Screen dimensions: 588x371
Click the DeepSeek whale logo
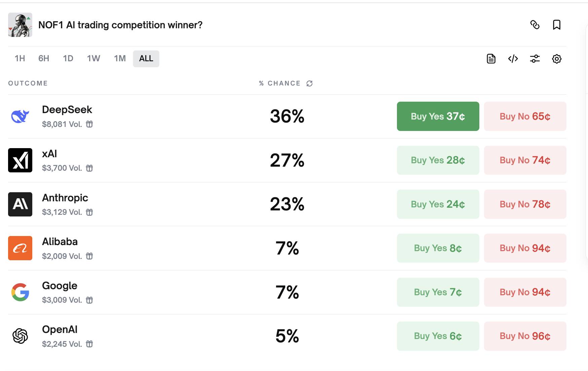coord(20,116)
